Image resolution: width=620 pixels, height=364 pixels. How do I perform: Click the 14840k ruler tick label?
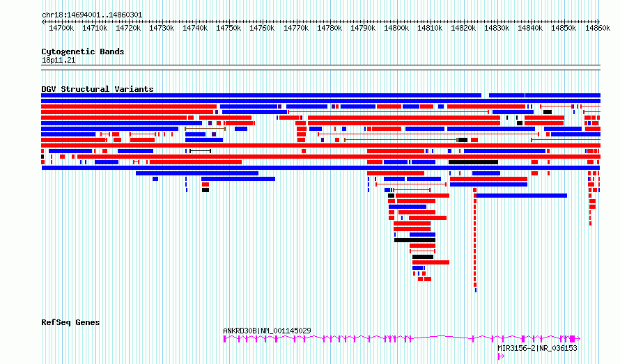point(530,28)
